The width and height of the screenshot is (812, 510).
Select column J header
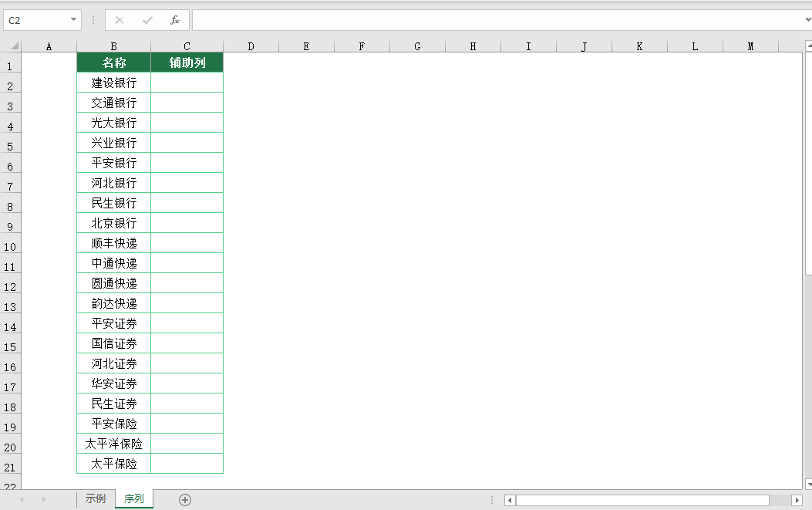tap(585, 46)
